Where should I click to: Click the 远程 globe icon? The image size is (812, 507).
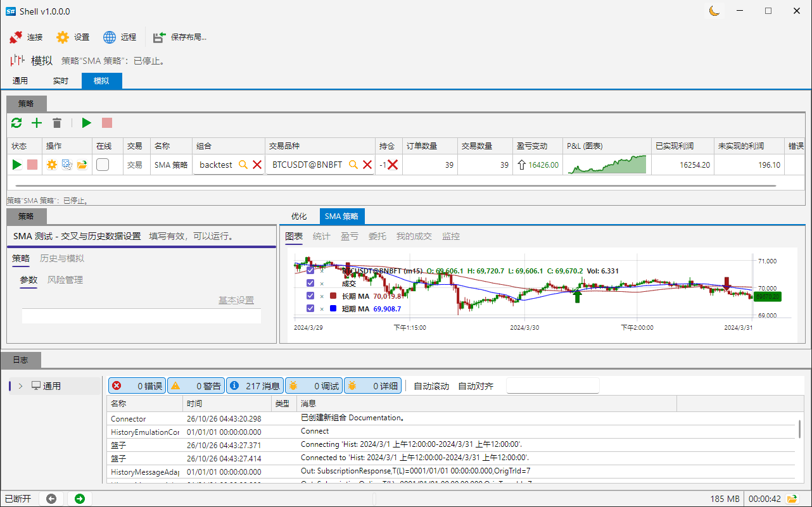click(x=110, y=37)
